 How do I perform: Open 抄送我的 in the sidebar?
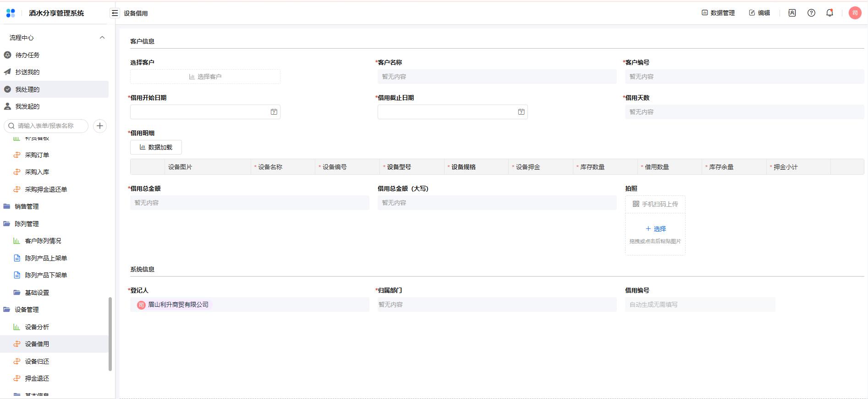tap(54, 72)
